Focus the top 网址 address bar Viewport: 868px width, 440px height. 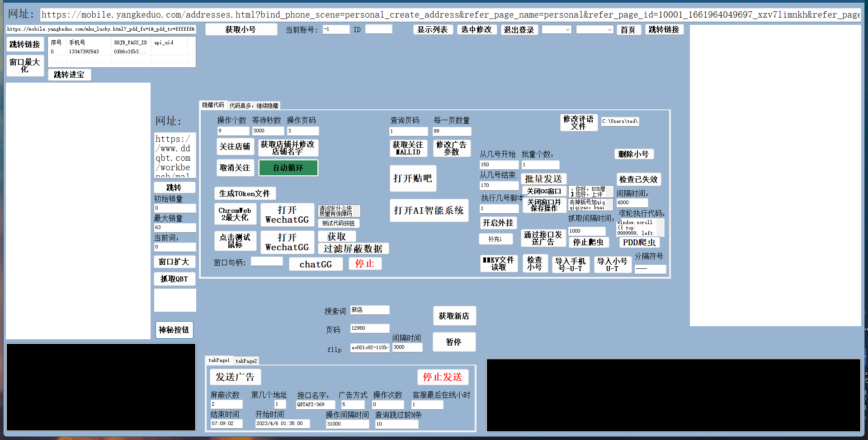pyautogui.click(x=450, y=14)
